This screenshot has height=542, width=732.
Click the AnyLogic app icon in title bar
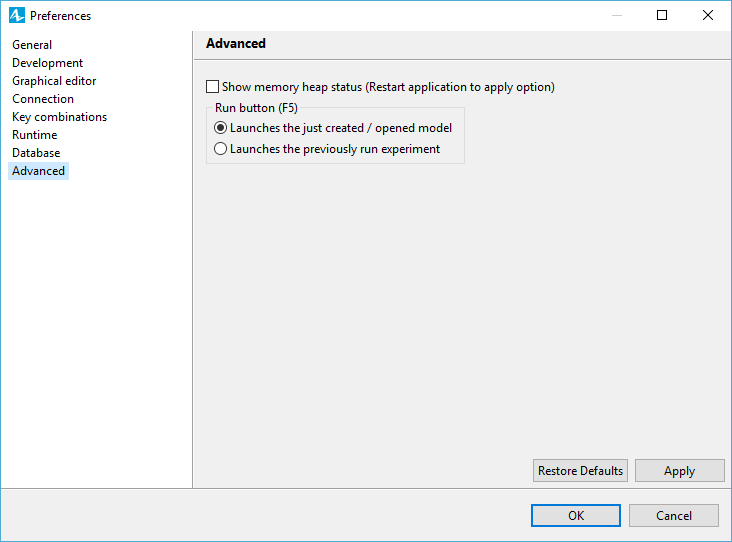(16, 15)
